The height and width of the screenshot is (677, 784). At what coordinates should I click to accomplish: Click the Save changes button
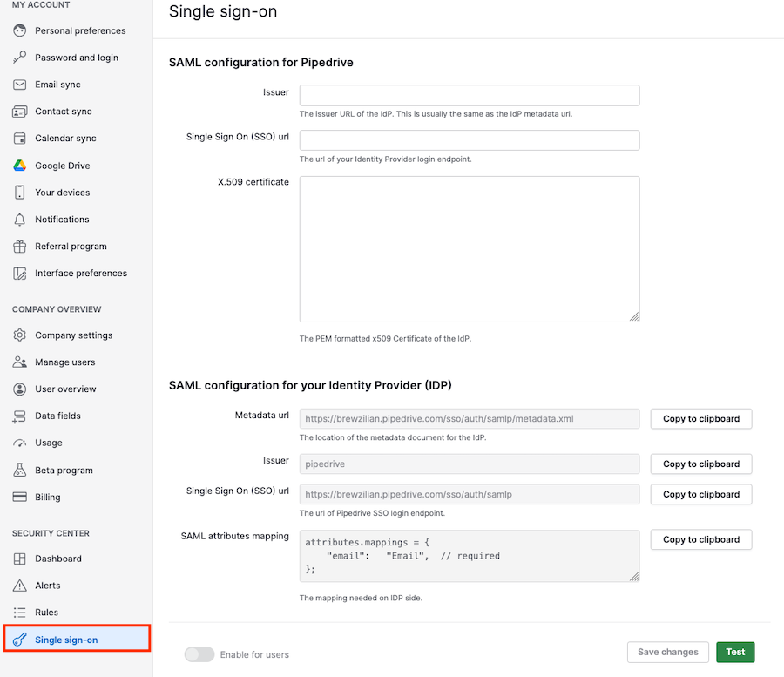click(x=667, y=652)
